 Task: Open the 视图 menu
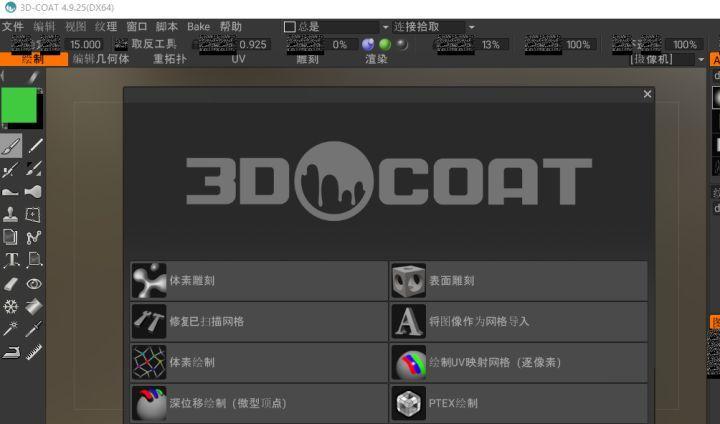75,27
